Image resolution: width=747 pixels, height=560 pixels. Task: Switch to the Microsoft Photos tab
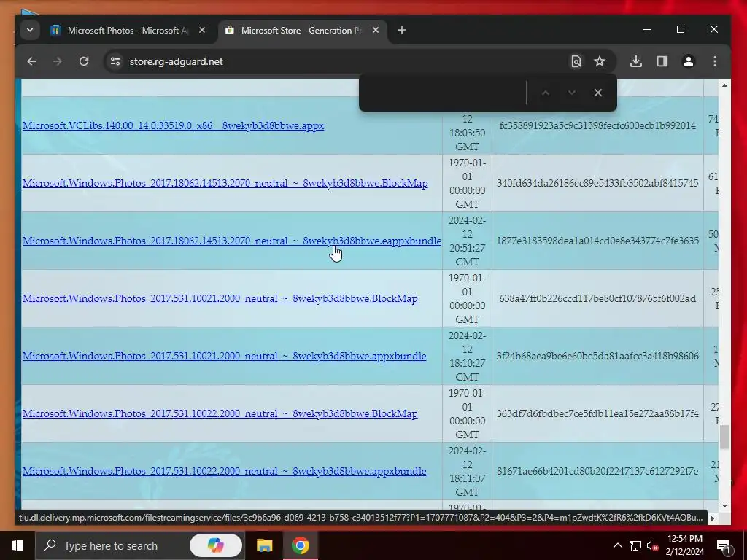pos(128,31)
